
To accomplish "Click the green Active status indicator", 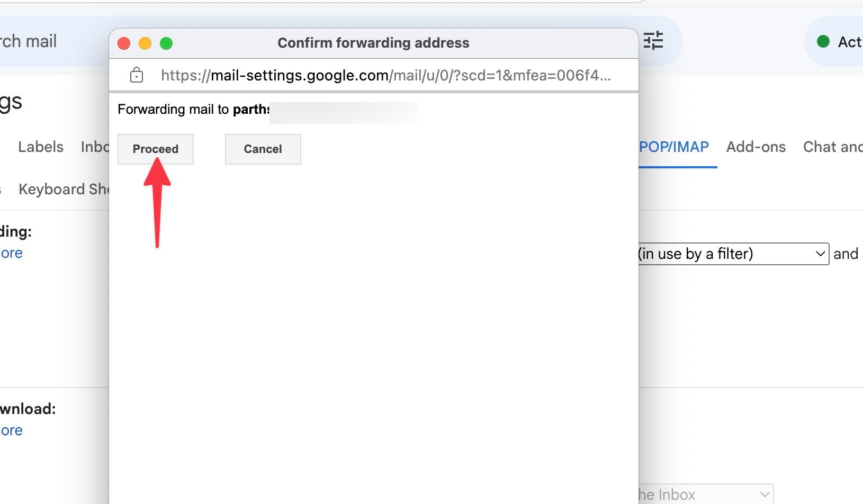I will pyautogui.click(x=823, y=41).
